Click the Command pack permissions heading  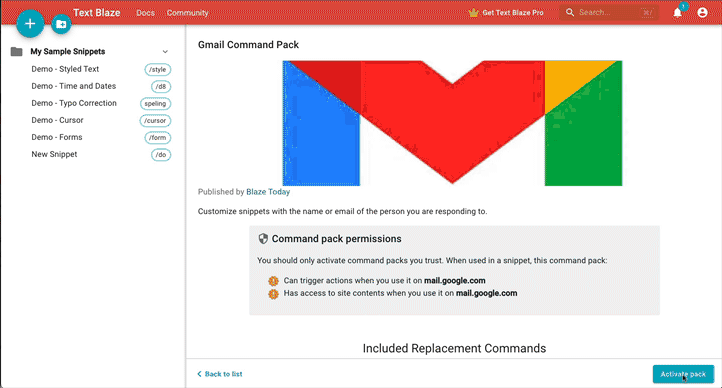(x=337, y=238)
